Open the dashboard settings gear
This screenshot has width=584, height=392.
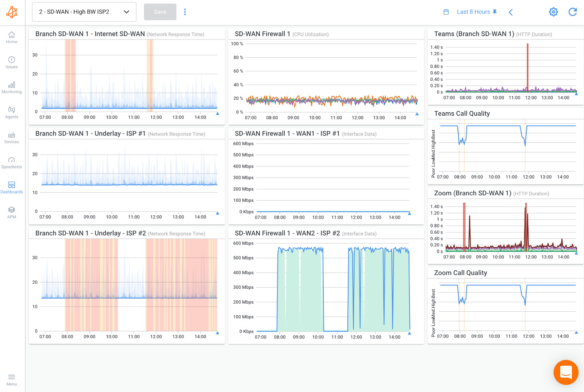tap(553, 12)
